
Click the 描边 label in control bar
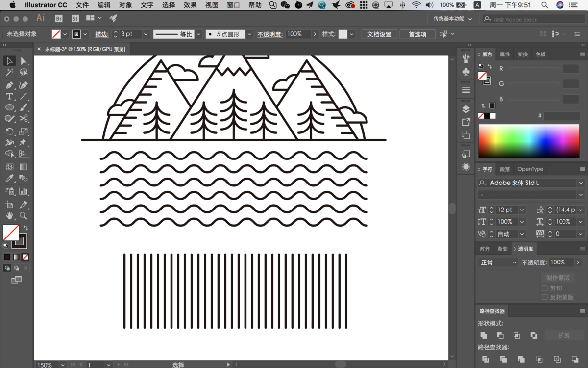coord(101,34)
